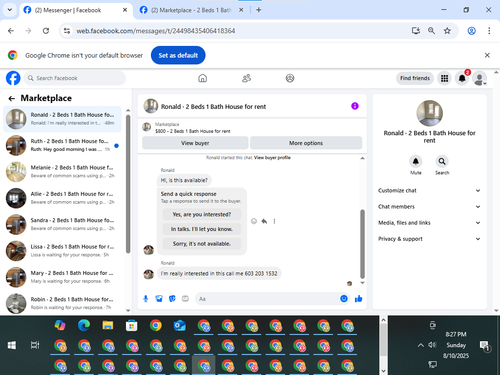Open Windows Start menu
The image size is (500, 375).
(12, 345)
